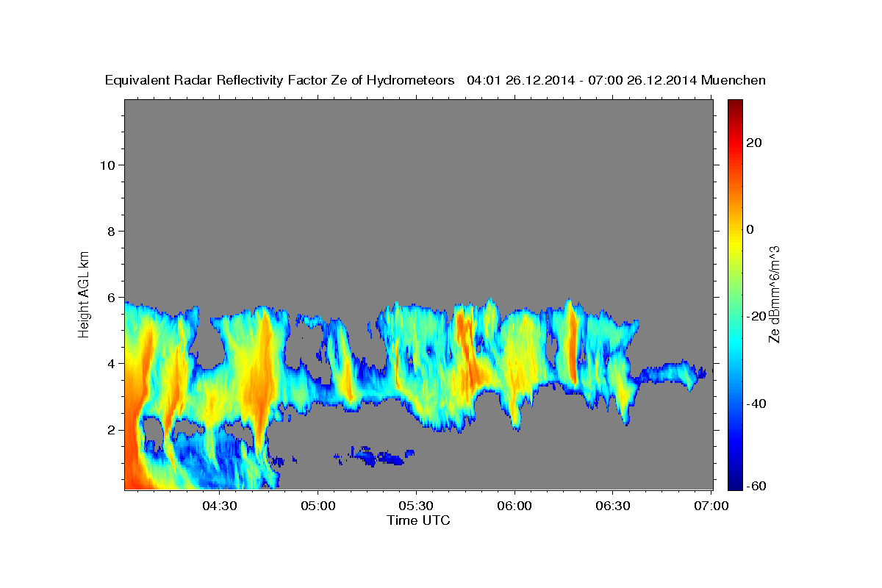Click the colorbar tick label '0'

pyautogui.click(x=750, y=229)
